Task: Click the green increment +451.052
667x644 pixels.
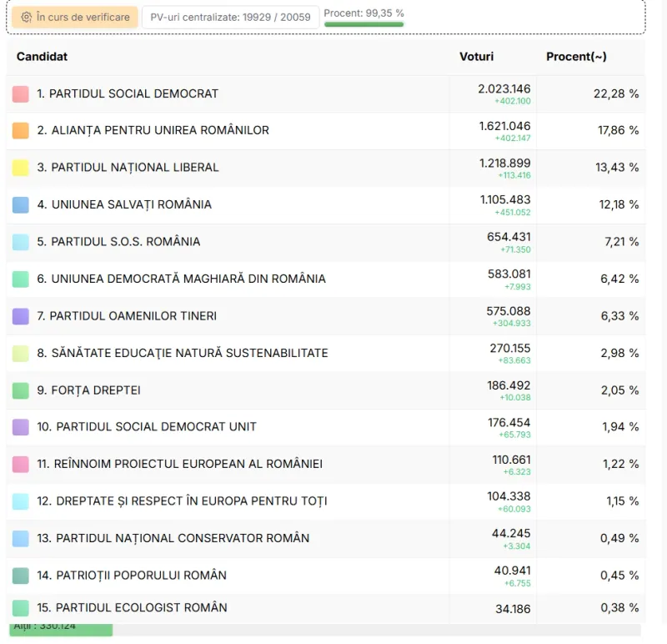Action: 513,213
